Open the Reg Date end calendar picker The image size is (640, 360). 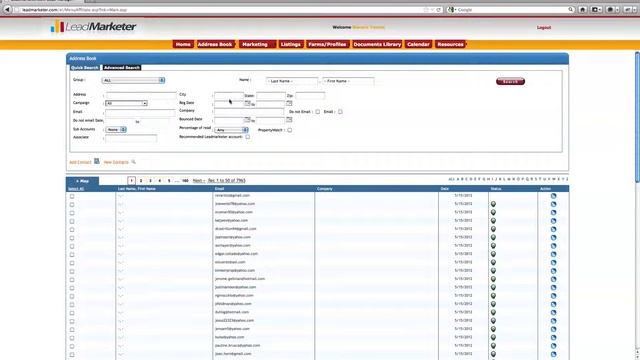(289, 103)
